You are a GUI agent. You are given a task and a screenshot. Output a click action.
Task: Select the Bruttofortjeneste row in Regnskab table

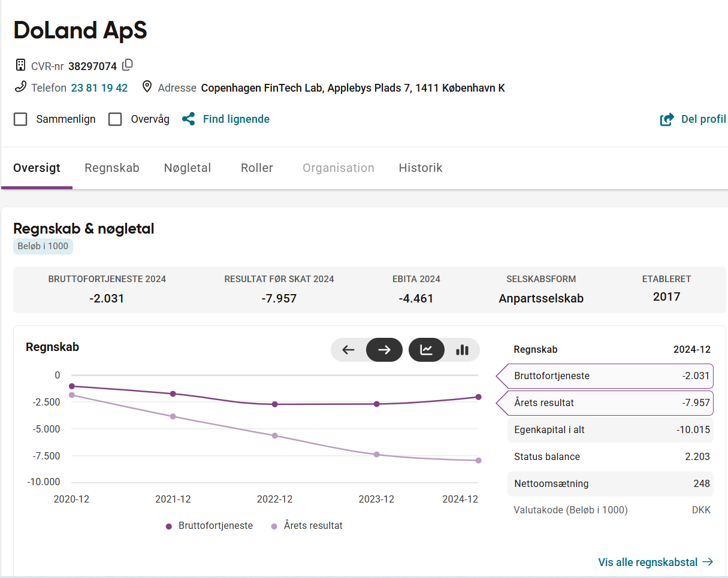pos(605,376)
